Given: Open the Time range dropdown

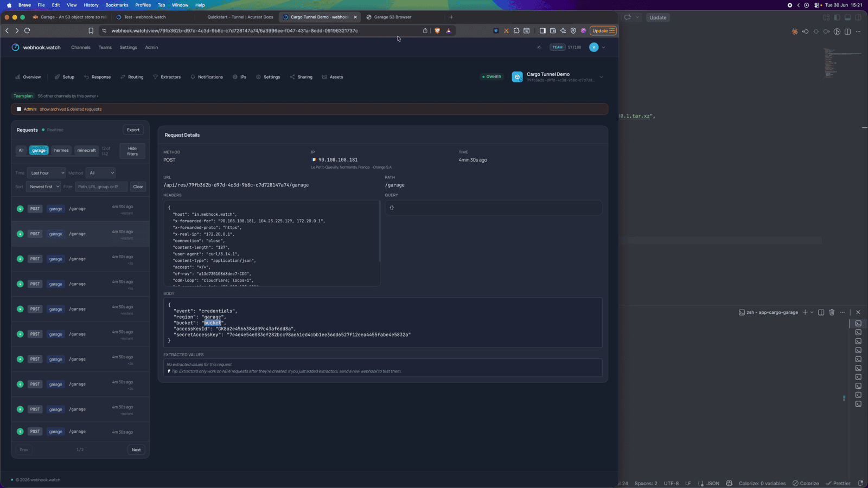Looking at the screenshot, I should point(47,173).
